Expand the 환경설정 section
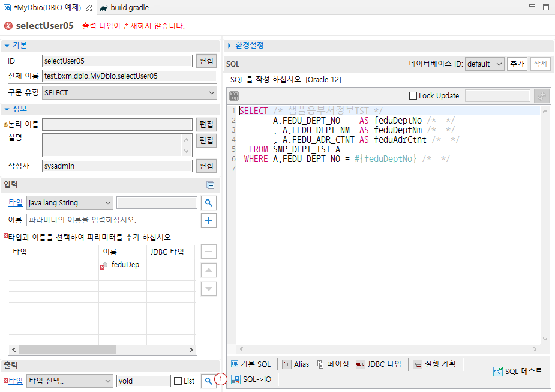 point(229,46)
